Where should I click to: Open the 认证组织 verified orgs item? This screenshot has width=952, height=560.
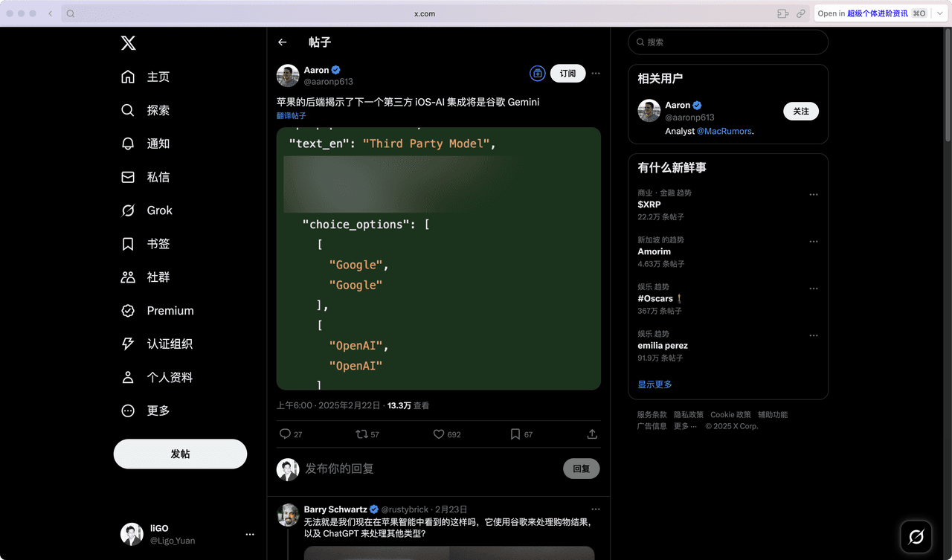click(x=157, y=344)
